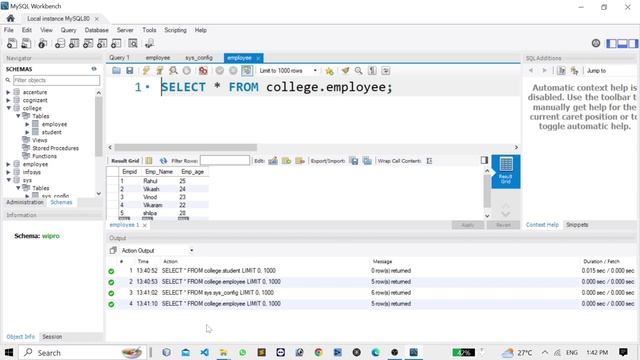Beautify the query with the broom icon

pyautogui.click(x=345, y=71)
